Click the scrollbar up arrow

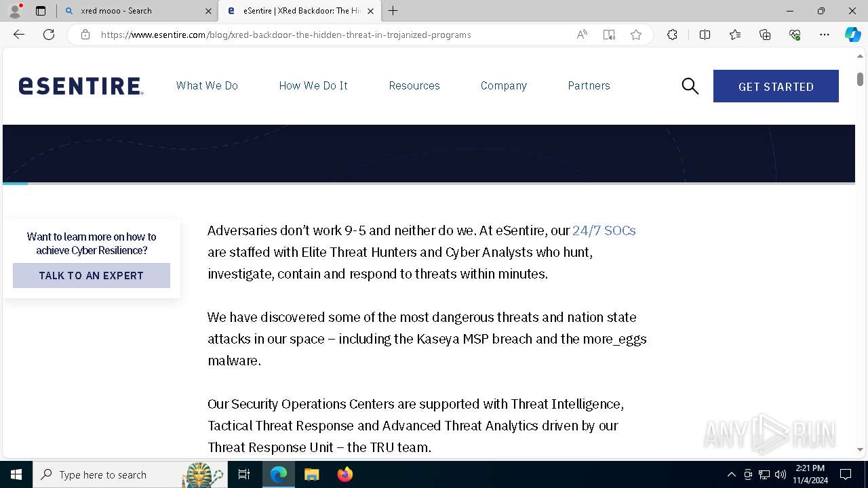click(x=860, y=56)
